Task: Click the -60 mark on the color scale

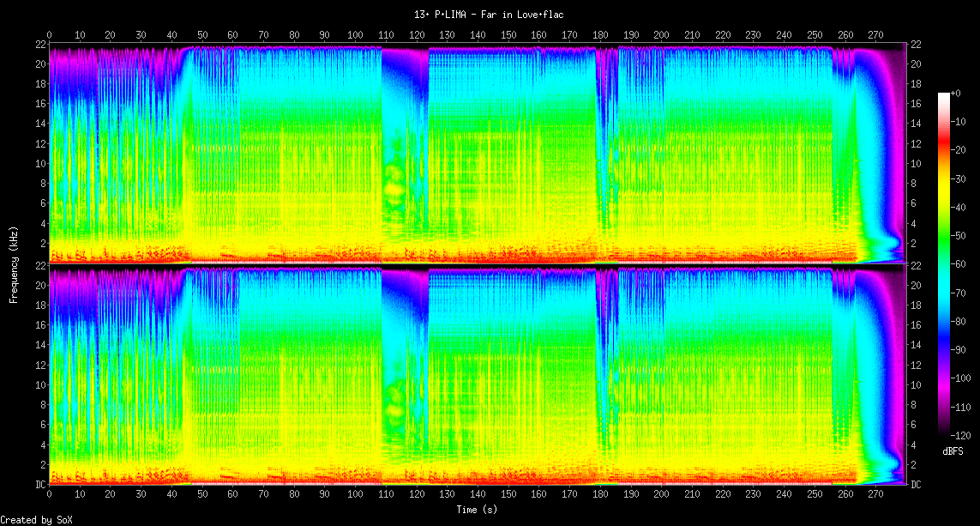Action: [963, 265]
